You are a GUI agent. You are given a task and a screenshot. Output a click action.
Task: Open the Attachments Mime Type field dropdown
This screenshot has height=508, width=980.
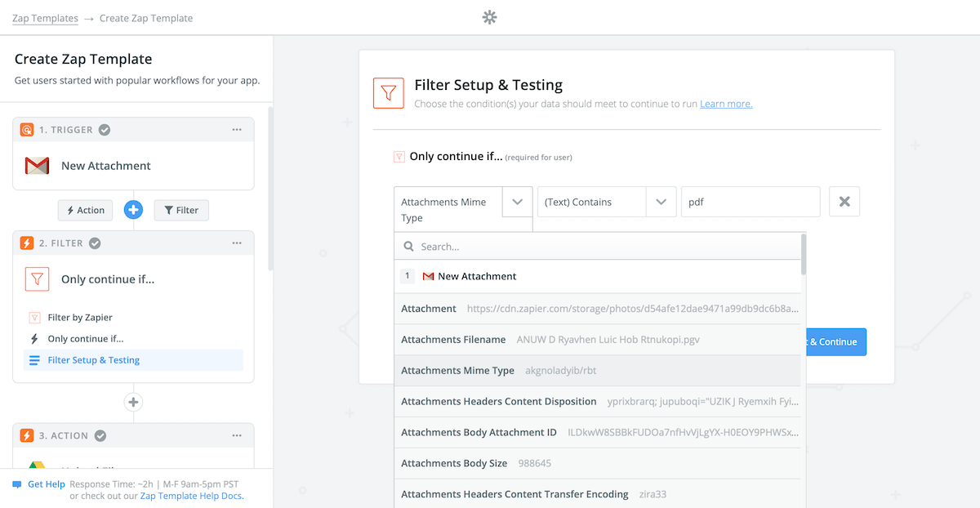(x=518, y=202)
